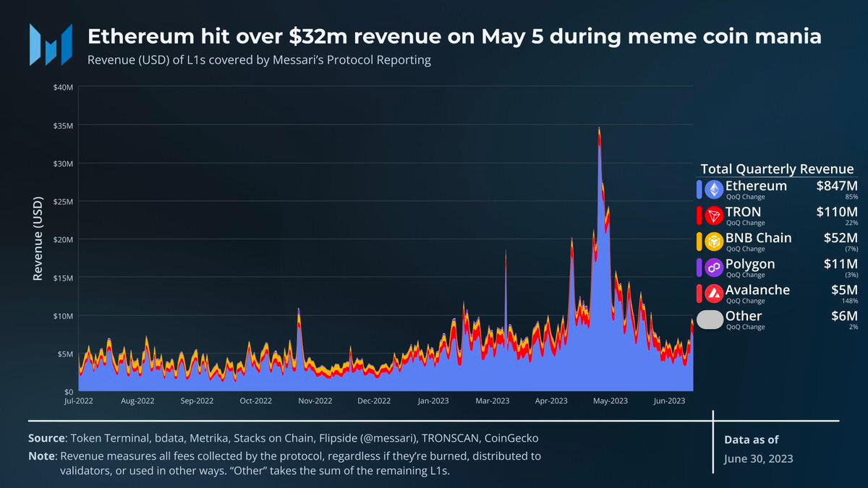The height and width of the screenshot is (488, 868).
Task: Click the $110M TRON revenue value
Action: pos(837,212)
